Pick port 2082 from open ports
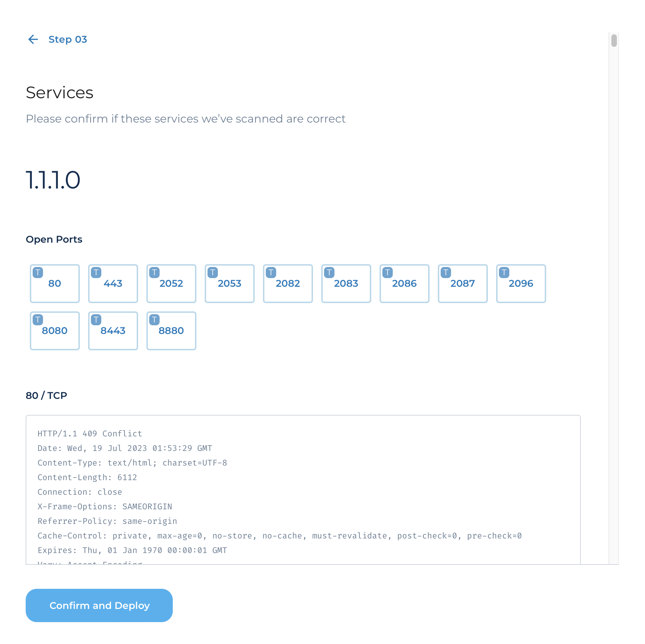Image resolution: width=645 pixels, height=644 pixels. (x=288, y=284)
